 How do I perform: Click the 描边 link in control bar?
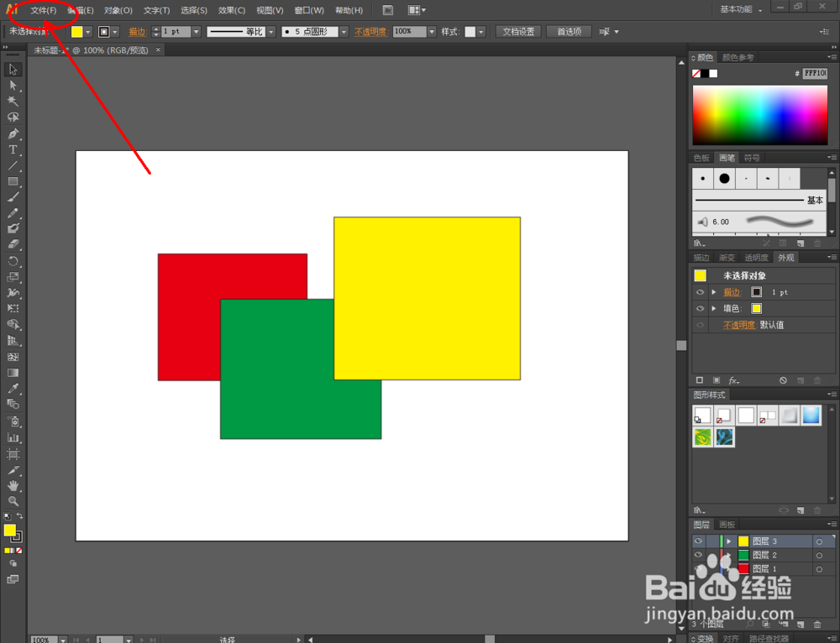pos(138,32)
